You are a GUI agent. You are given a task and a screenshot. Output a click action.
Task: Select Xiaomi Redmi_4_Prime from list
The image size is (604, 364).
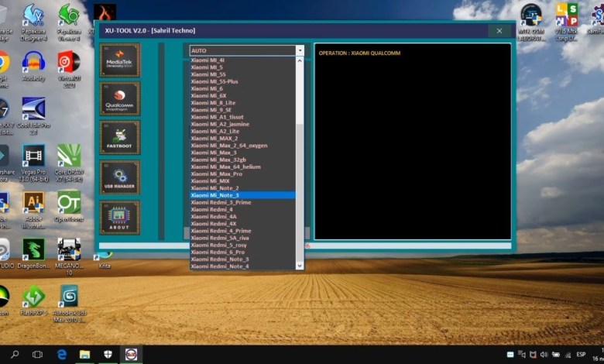click(242, 231)
